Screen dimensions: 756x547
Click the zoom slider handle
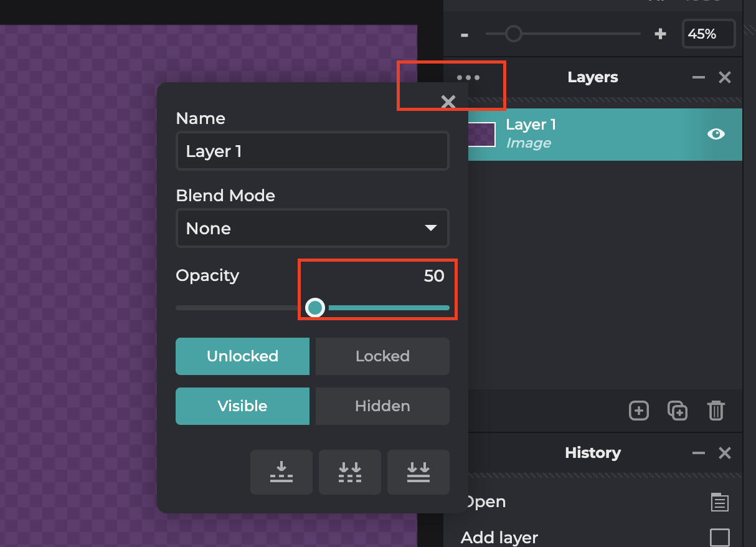pos(513,34)
